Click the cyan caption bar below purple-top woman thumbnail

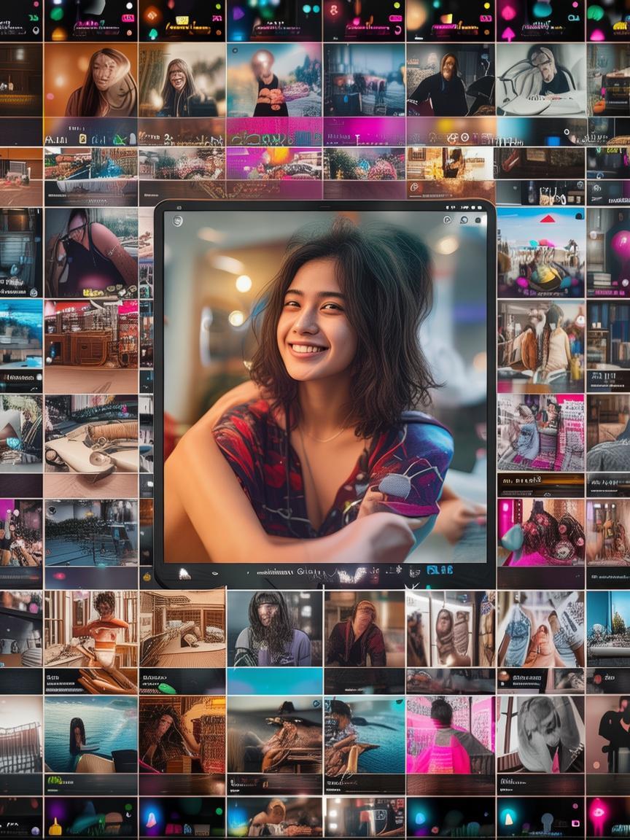point(274,681)
